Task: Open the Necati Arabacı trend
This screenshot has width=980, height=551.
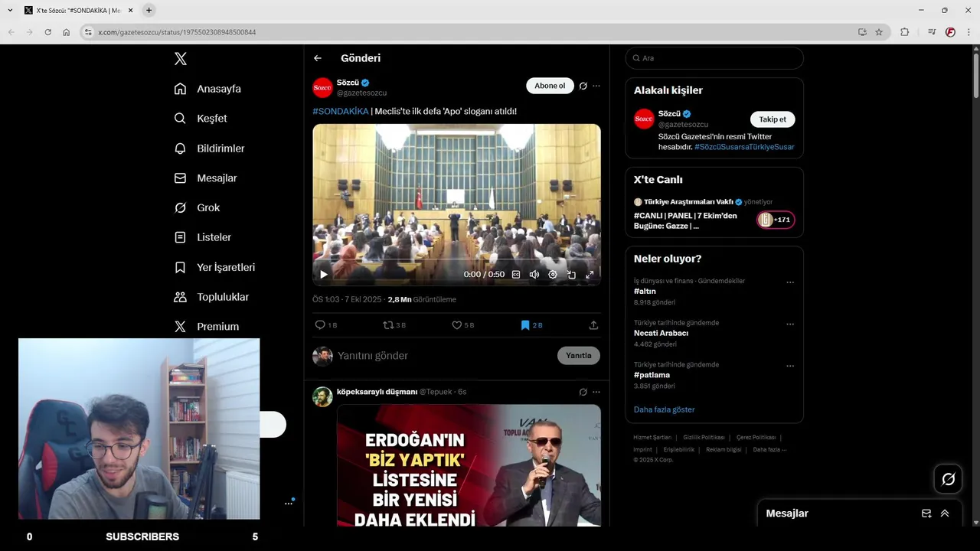Action: pyautogui.click(x=661, y=334)
